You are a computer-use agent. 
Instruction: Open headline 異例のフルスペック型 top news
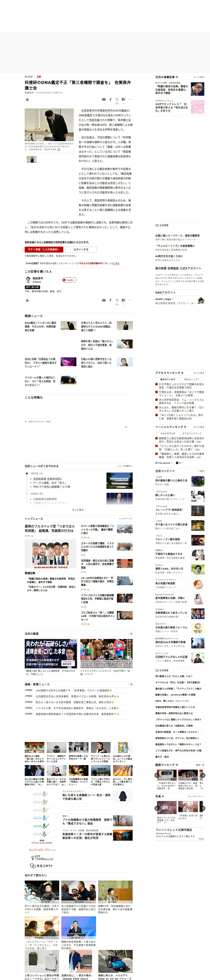tap(50, 528)
